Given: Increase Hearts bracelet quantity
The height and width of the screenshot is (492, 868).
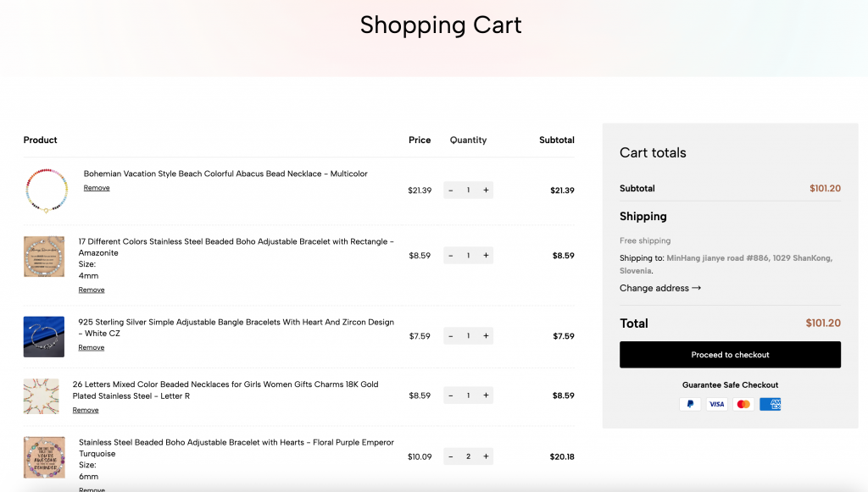Looking at the screenshot, I should click(x=486, y=456).
